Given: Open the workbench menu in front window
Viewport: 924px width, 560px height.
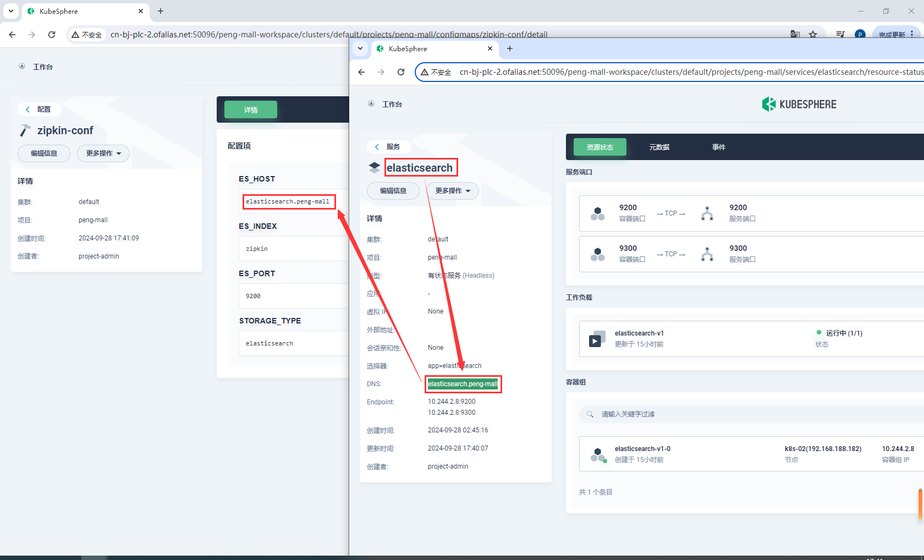Looking at the screenshot, I should click(x=386, y=104).
